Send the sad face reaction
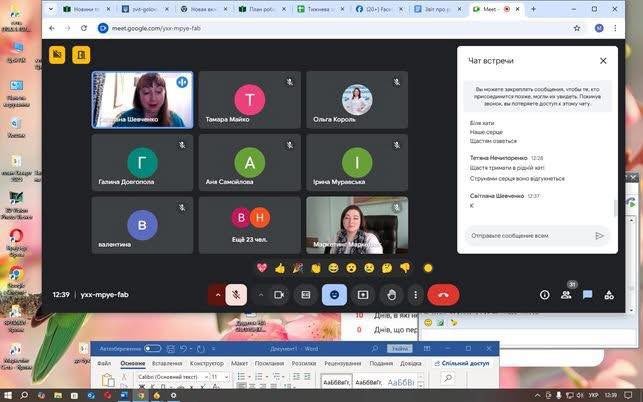The image size is (643, 402). pos(369,268)
